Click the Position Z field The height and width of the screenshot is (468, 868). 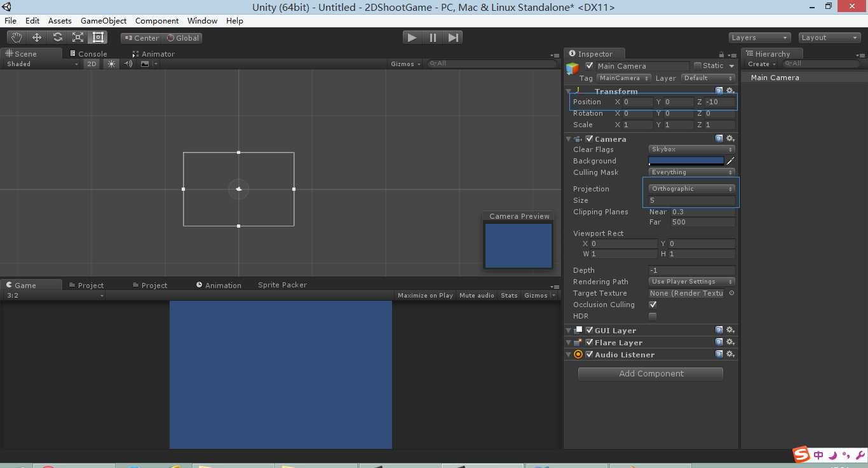coord(720,102)
